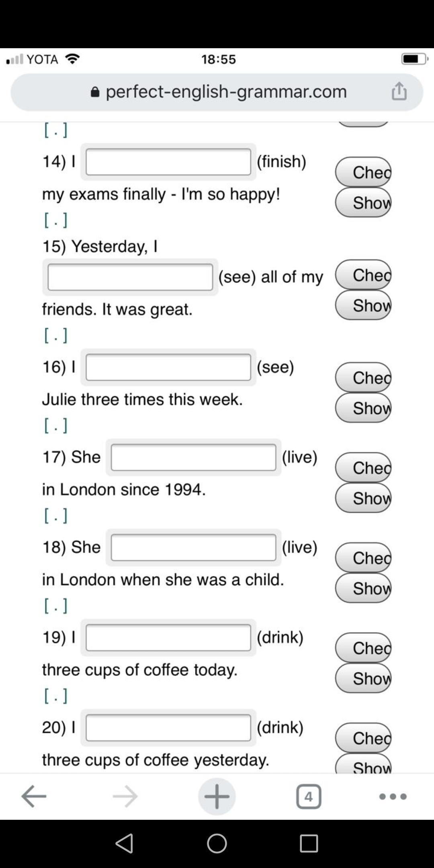434x868 pixels.
Task: Open a new tab with plus icon
Action: (x=217, y=796)
